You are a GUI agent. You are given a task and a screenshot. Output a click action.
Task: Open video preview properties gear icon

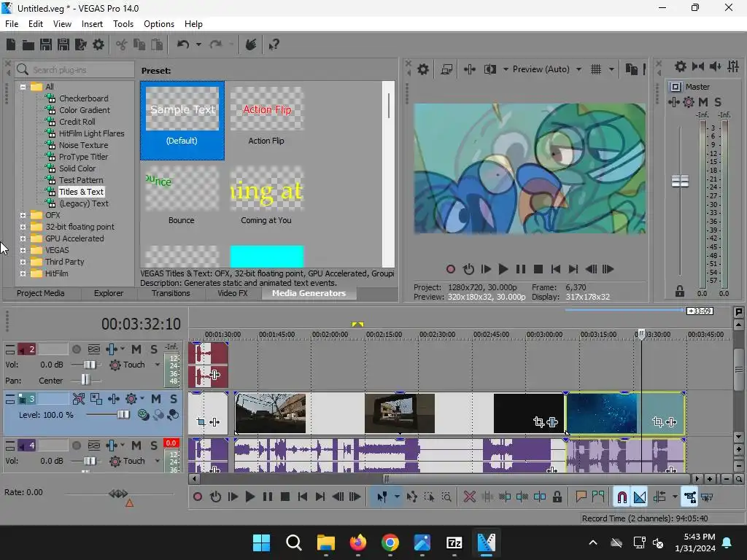(x=423, y=69)
